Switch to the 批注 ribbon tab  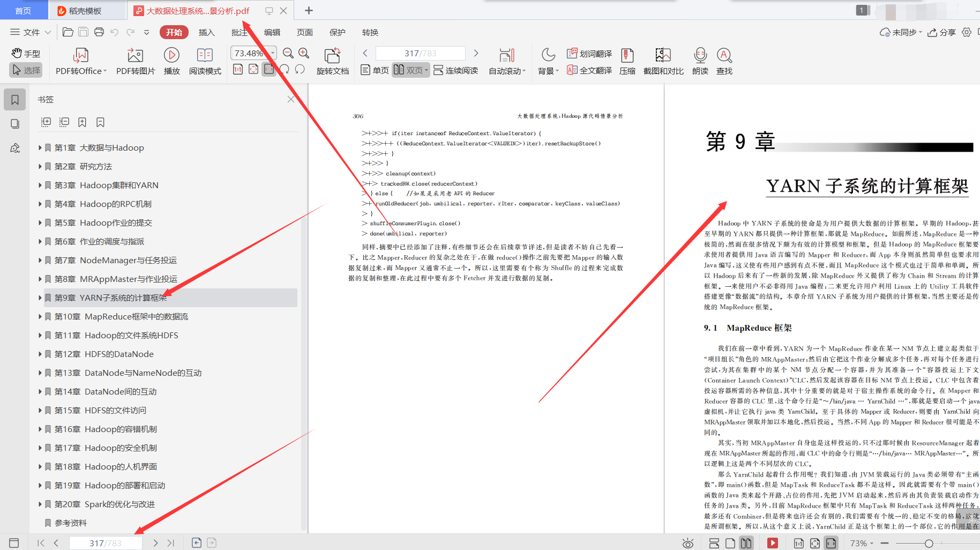[x=239, y=32]
